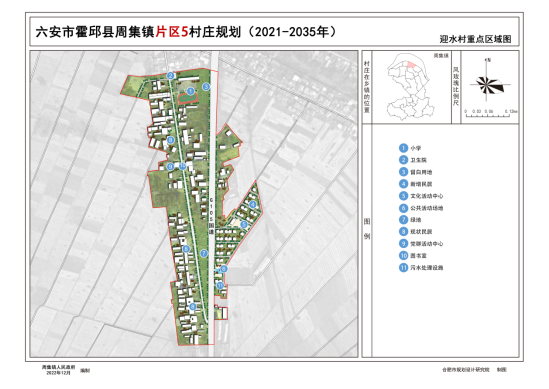Select map marker 3 beside the national road
Image resolution: width=549 pixels, height=389 pixels.
point(206,86)
